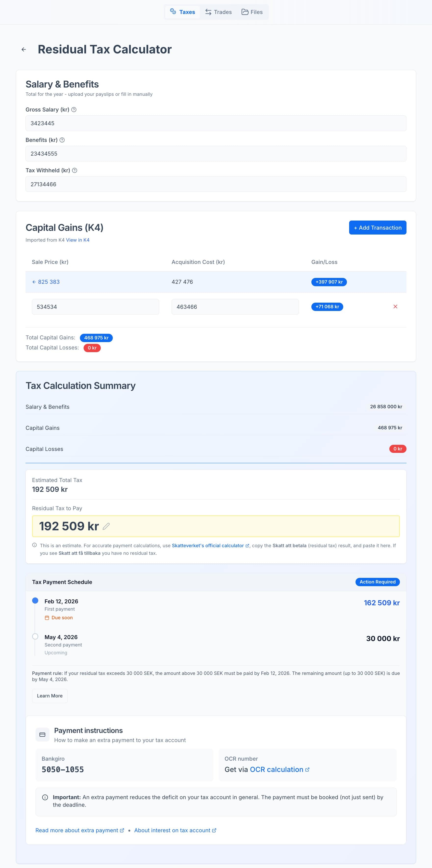Edit the residual tax amount with the pencil icon
The width and height of the screenshot is (432, 868).
pyautogui.click(x=106, y=526)
